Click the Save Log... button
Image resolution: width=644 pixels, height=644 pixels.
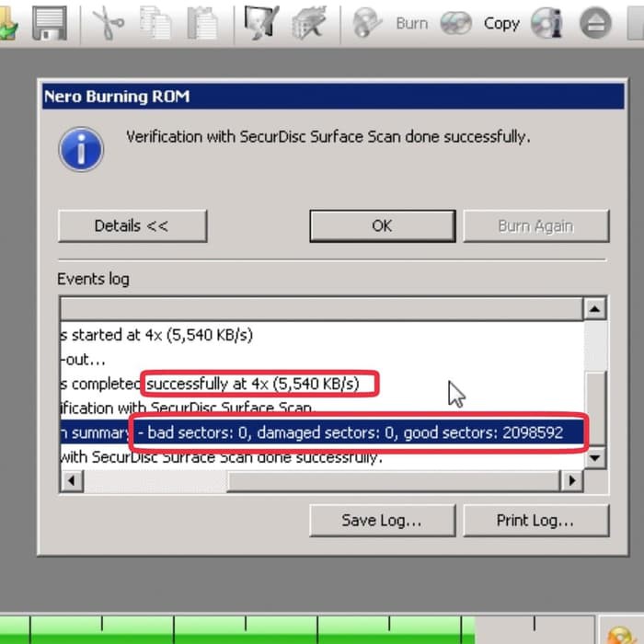coord(382,520)
